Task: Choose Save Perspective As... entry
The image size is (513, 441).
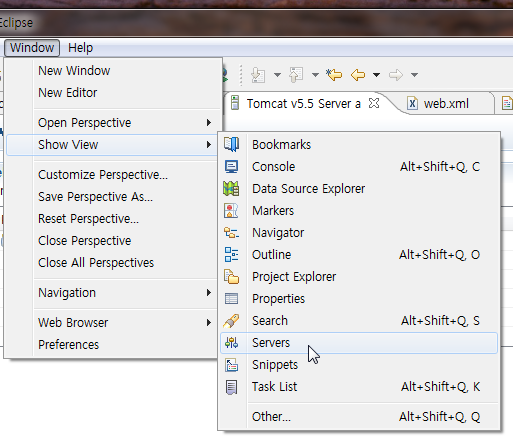Action: pyautogui.click(x=113, y=197)
